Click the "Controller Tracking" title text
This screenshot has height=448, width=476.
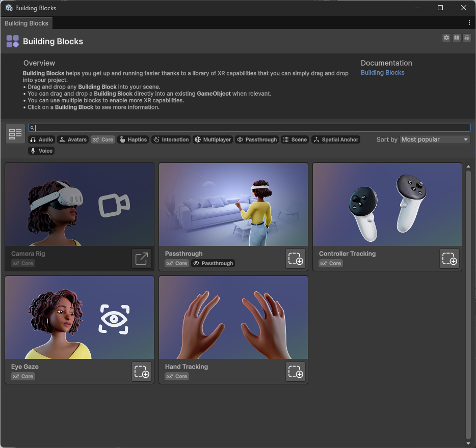pyautogui.click(x=347, y=254)
